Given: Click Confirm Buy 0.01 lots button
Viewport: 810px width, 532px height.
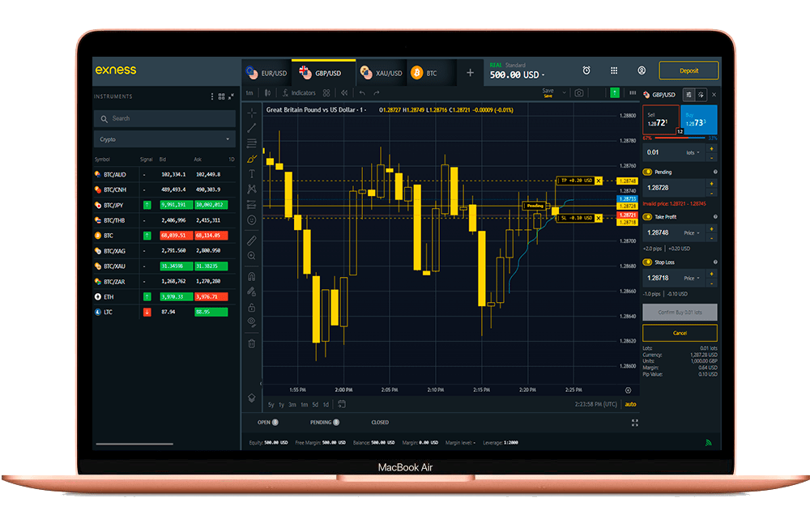Looking at the screenshot, I should (680, 312).
